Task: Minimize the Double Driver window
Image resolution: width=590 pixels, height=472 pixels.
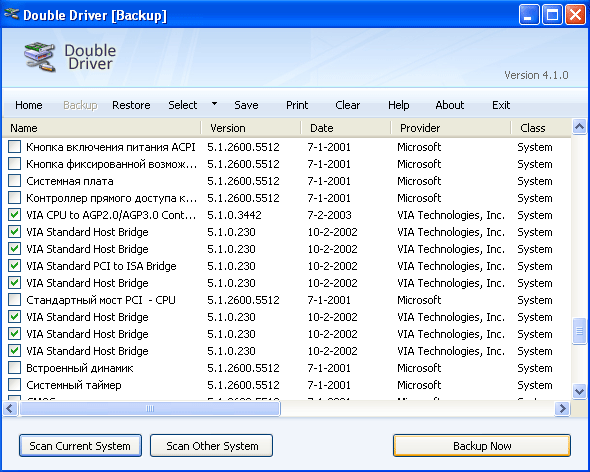Action: (x=529, y=15)
